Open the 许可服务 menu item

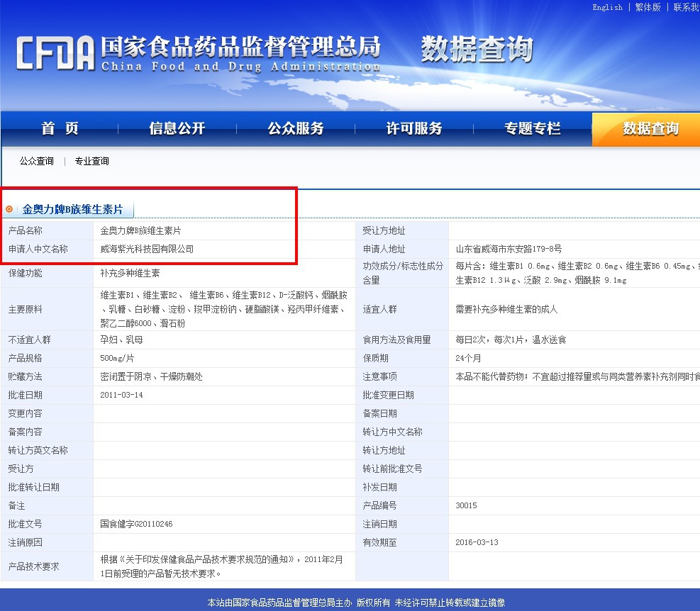(x=414, y=128)
